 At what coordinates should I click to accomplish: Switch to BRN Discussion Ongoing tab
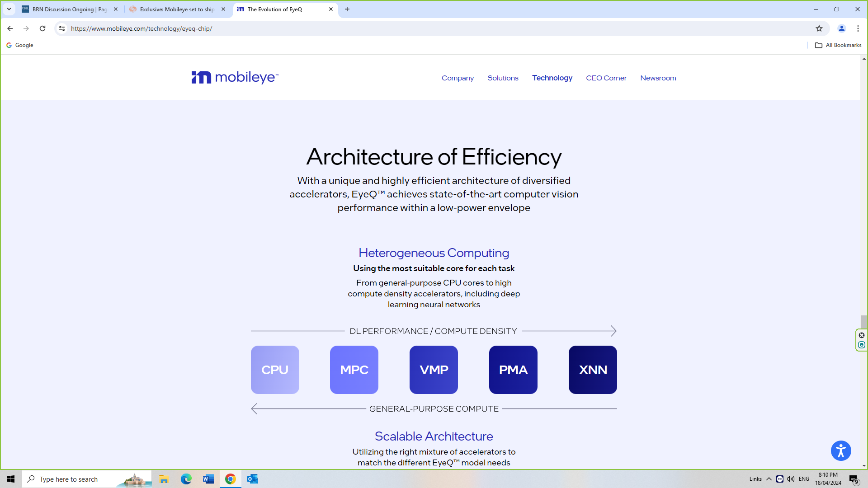(70, 9)
